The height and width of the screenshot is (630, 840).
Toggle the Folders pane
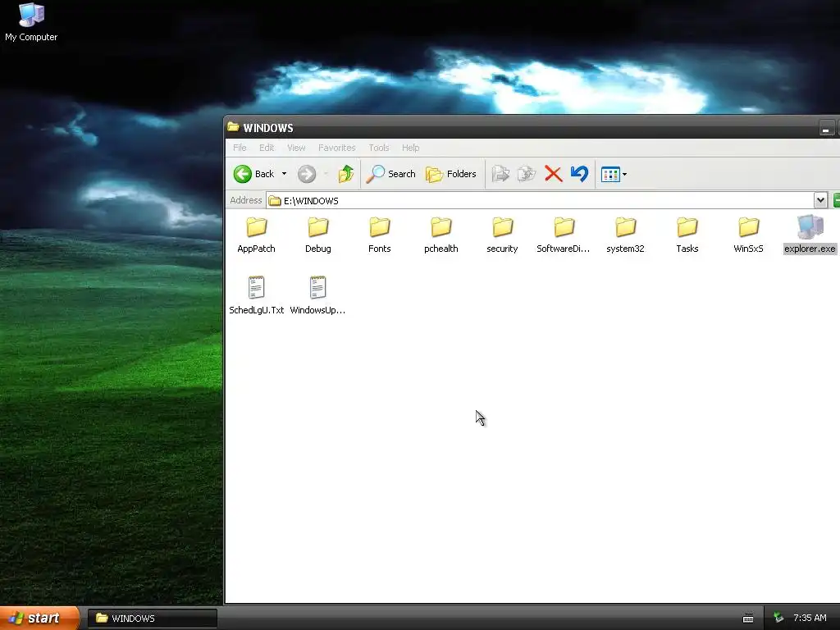click(x=450, y=174)
